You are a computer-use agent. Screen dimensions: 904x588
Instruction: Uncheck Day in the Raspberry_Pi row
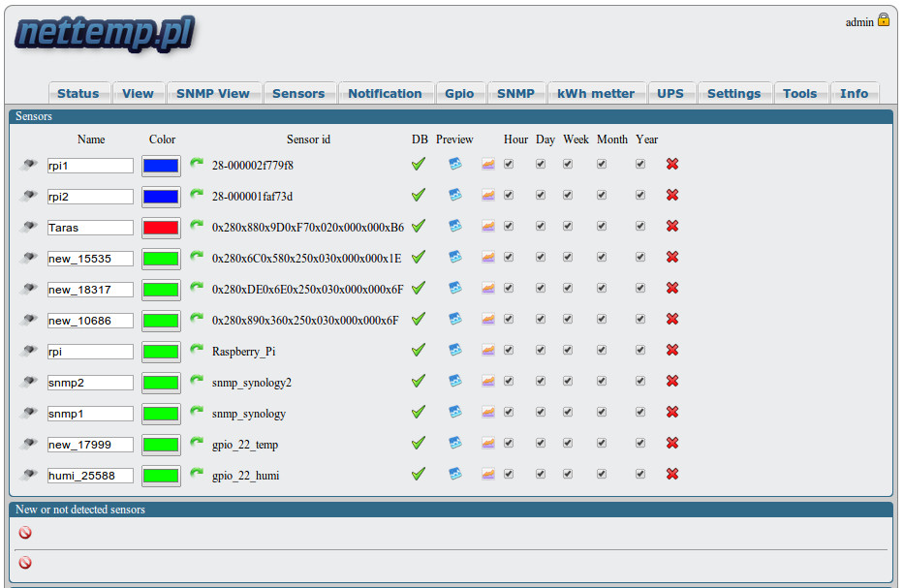pyautogui.click(x=541, y=350)
